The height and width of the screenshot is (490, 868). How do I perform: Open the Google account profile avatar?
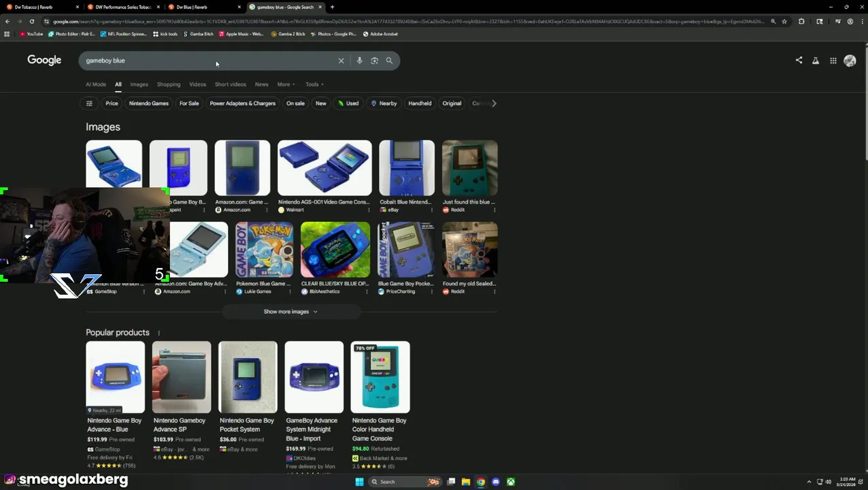coord(850,61)
